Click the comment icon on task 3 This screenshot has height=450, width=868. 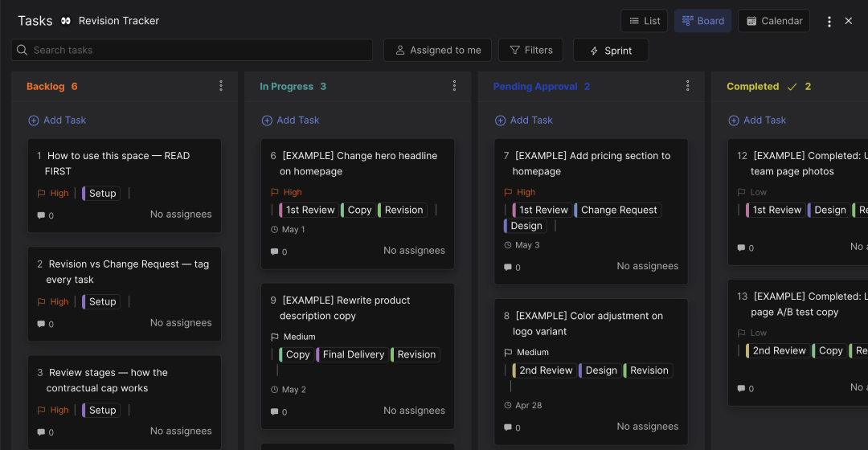point(41,432)
